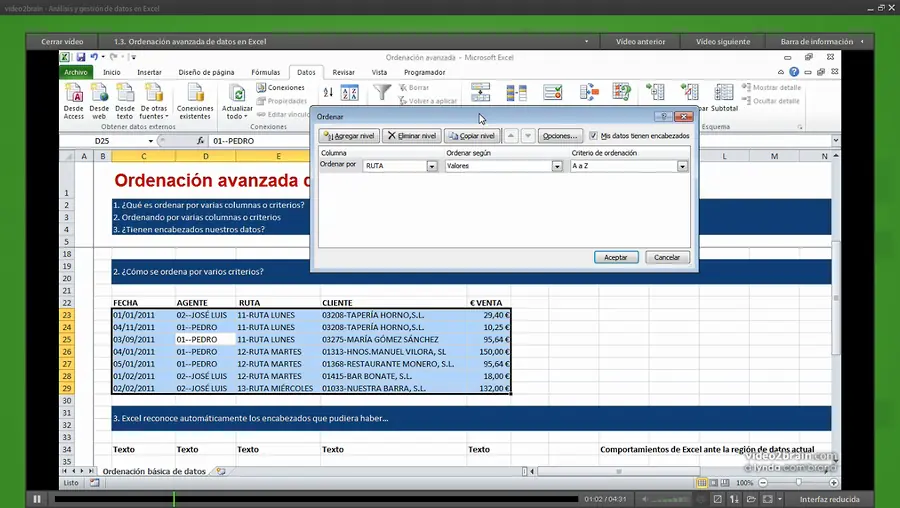Select row header 25
The width and height of the screenshot is (900, 508).
tap(67, 339)
